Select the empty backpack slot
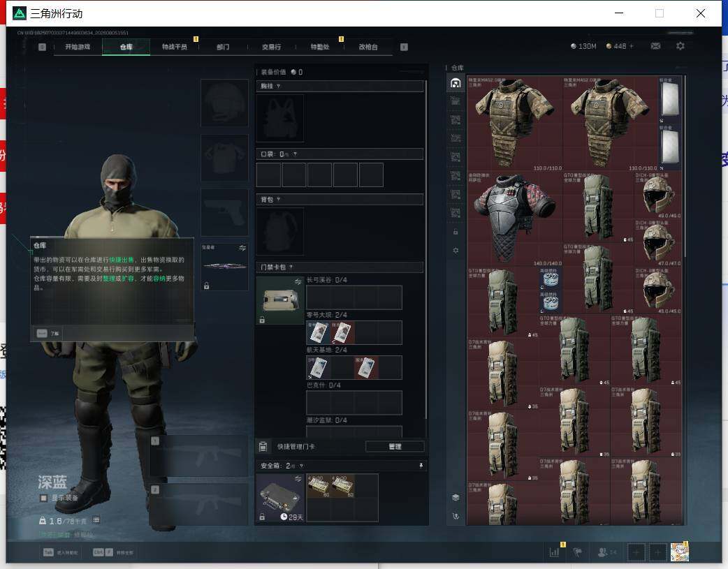The width and height of the screenshot is (728, 569). (x=280, y=231)
